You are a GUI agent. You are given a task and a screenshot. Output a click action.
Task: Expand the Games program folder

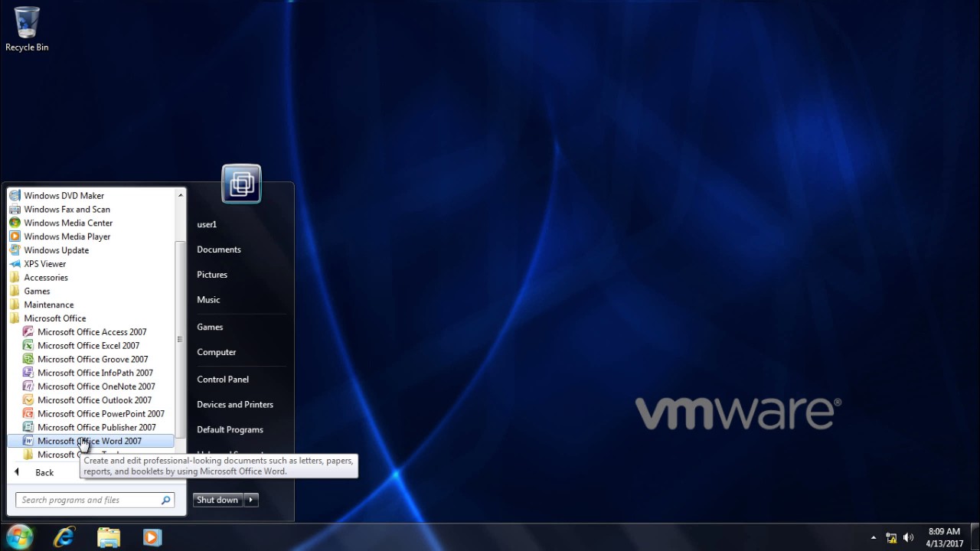(90, 291)
